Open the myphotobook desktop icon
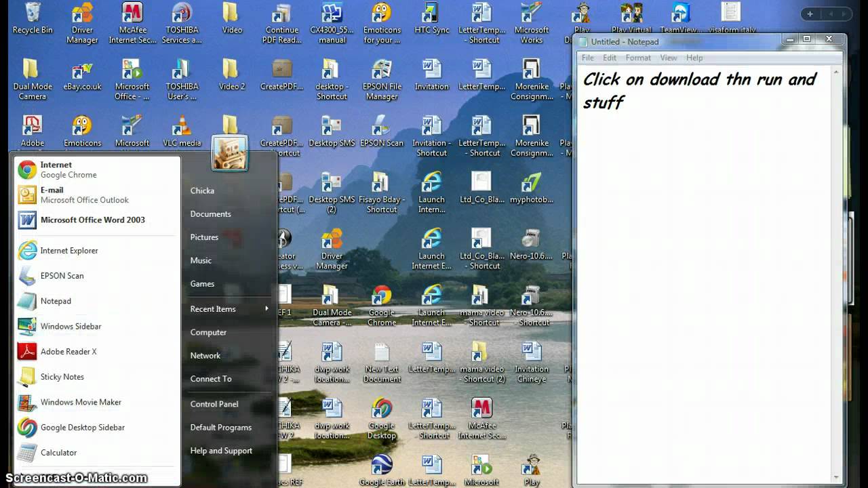The height and width of the screenshot is (488, 868). coord(531,188)
